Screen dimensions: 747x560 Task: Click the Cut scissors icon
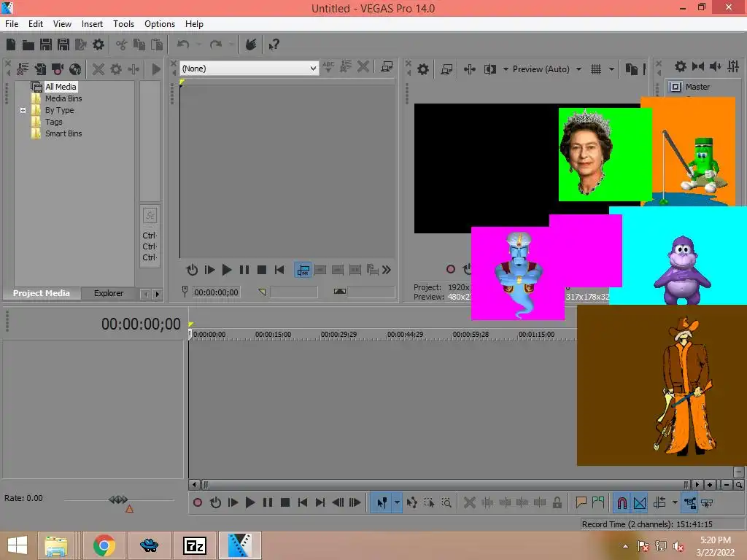[x=122, y=44]
